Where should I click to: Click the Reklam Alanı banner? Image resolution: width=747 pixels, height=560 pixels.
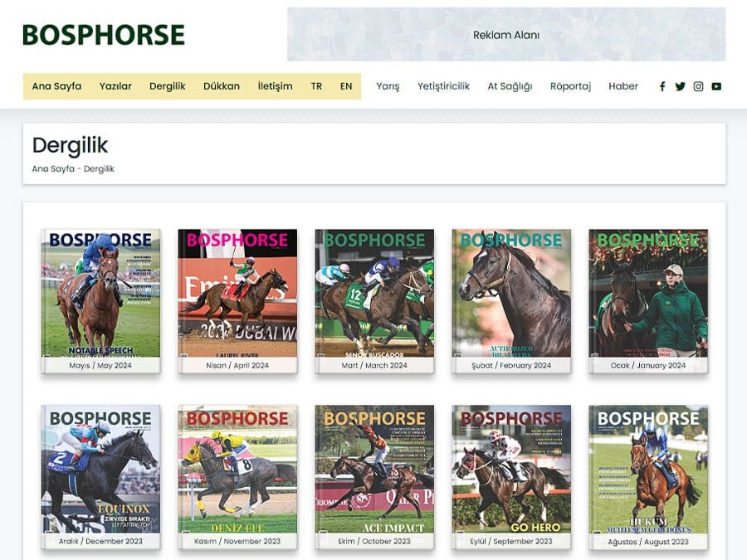[x=506, y=36]
